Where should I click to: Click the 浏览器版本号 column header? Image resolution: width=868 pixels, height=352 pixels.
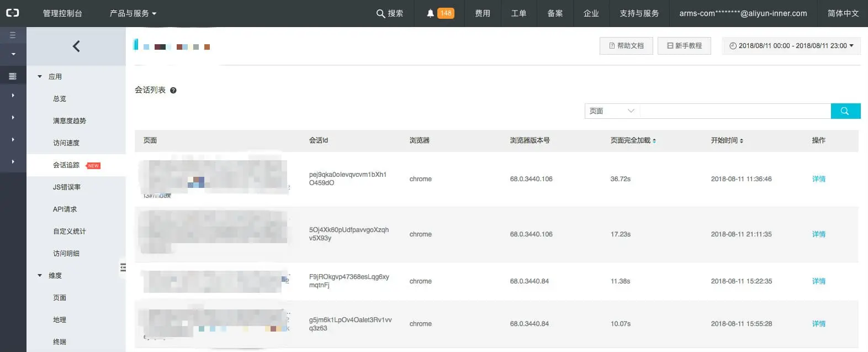coord(530,141)
